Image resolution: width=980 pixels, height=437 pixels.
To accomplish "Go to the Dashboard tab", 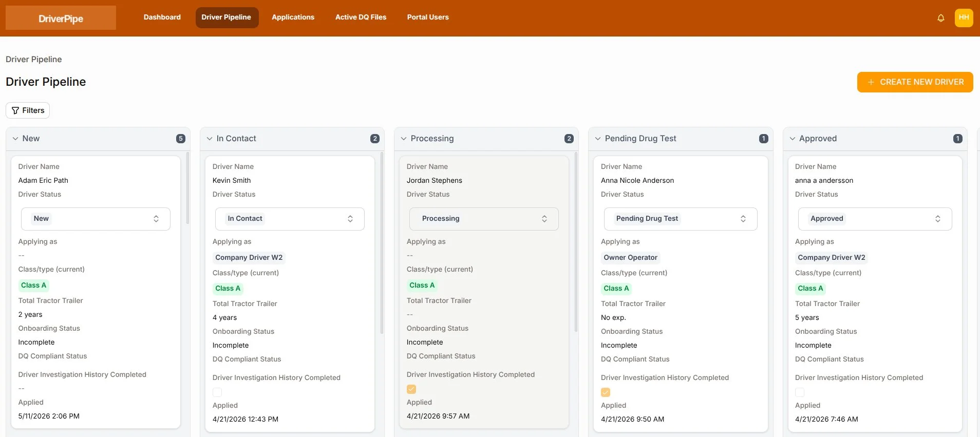I will (x=162, y=17).
